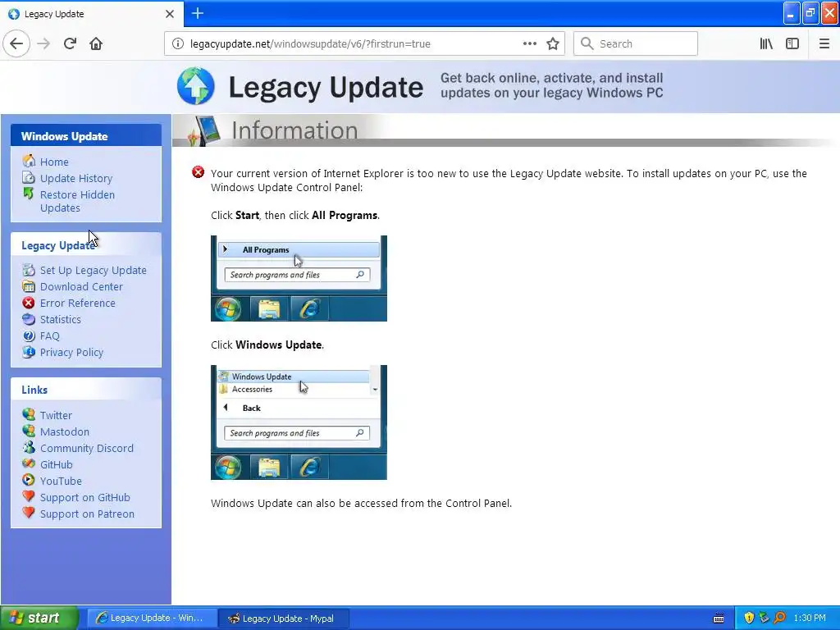
Task: Open the YouTube link
Action: [x=61, y=481]
